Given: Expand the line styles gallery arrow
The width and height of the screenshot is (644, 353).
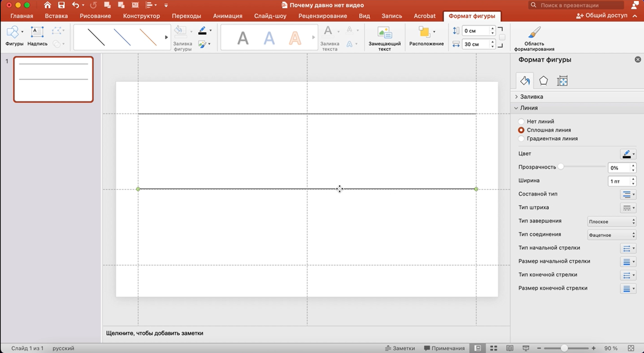Looking at the screenshot, I should click(166, 37).
